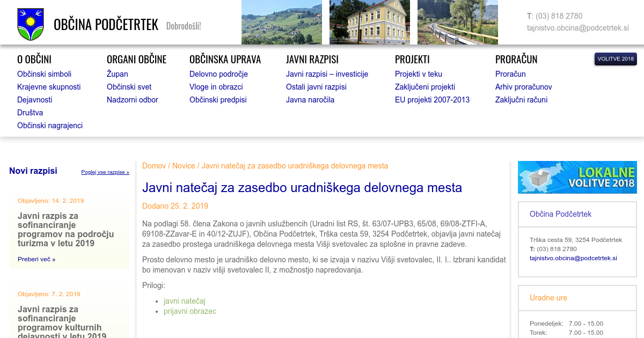The image size is (644, 338).
Task: Click the road with guardrail header photo
Action: [457, 22]
